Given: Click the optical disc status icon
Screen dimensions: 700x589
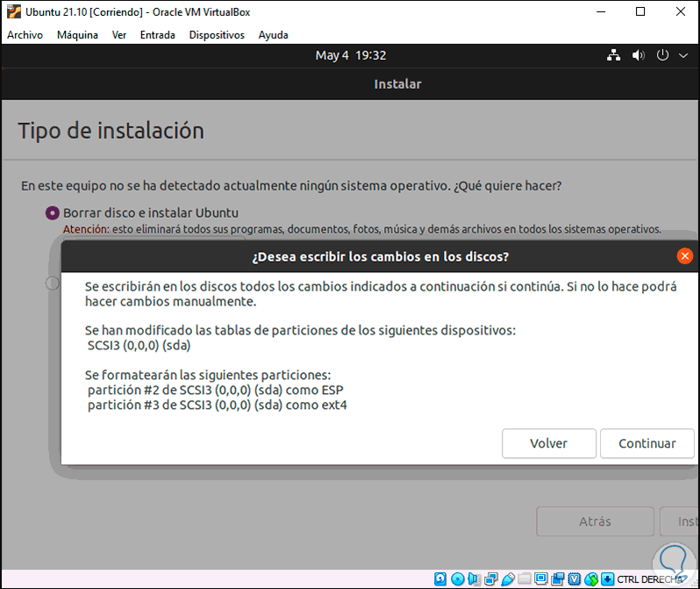Looking at the screenshot, I should coord(458,579).
